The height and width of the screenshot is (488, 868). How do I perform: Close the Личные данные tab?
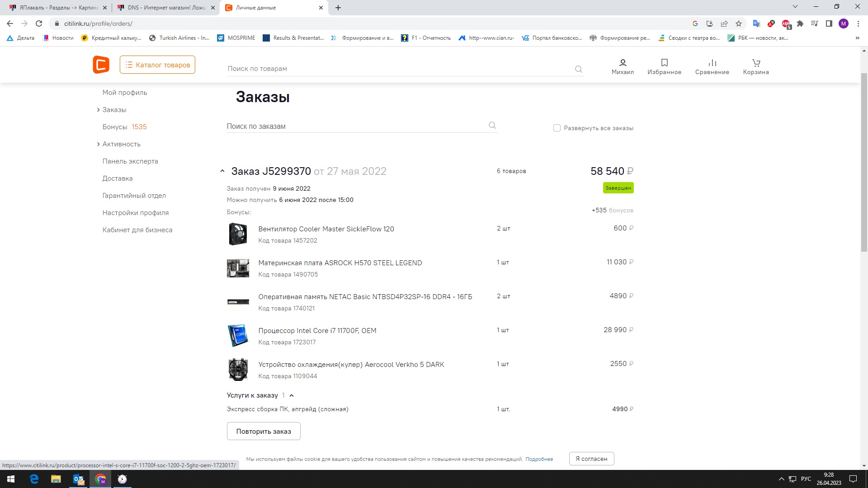click(321, 8)
